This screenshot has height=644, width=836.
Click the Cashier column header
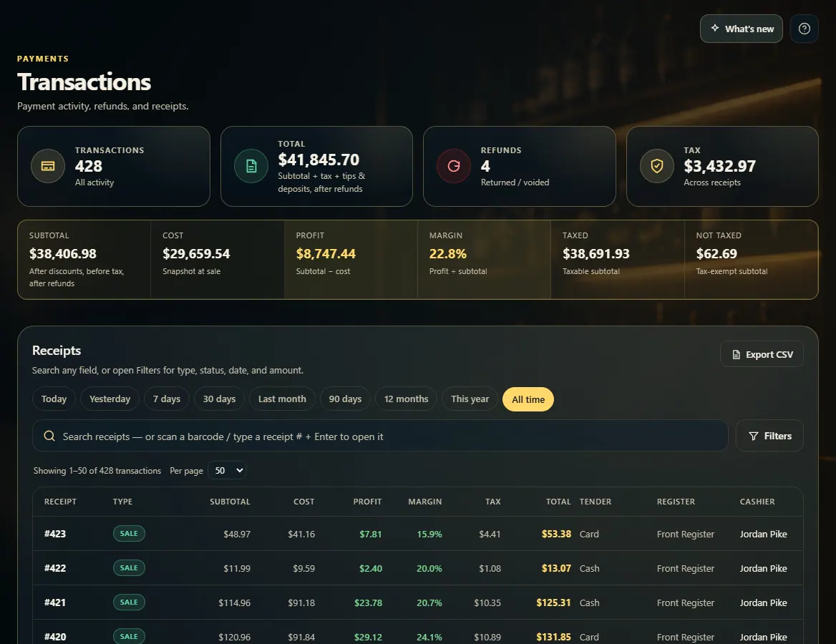tap(757, 502)
